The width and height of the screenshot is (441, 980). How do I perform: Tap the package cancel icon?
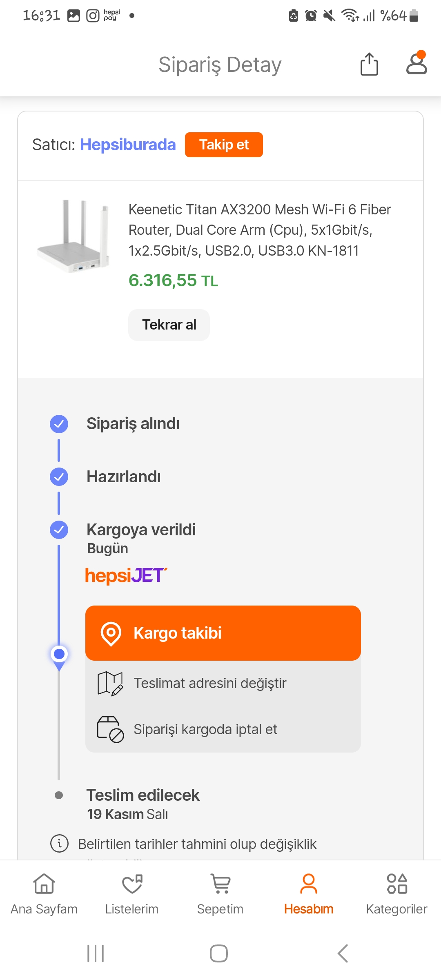110,729
